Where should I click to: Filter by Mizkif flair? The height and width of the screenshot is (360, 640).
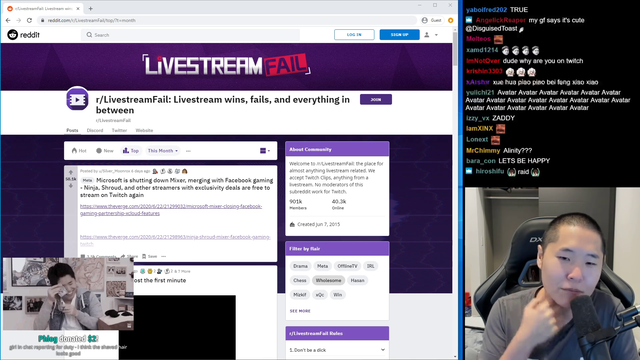(x=300, y=295)
